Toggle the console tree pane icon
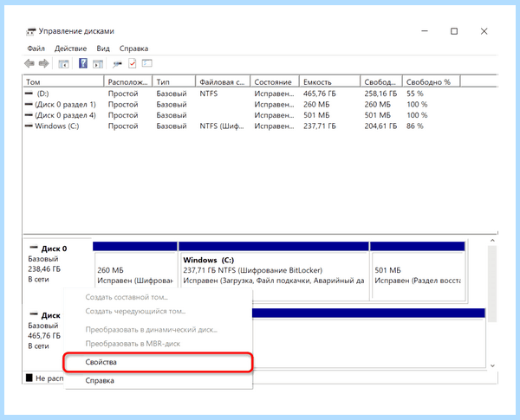The height and width of the screenshot is (420, 520). [x=63, y=63]
